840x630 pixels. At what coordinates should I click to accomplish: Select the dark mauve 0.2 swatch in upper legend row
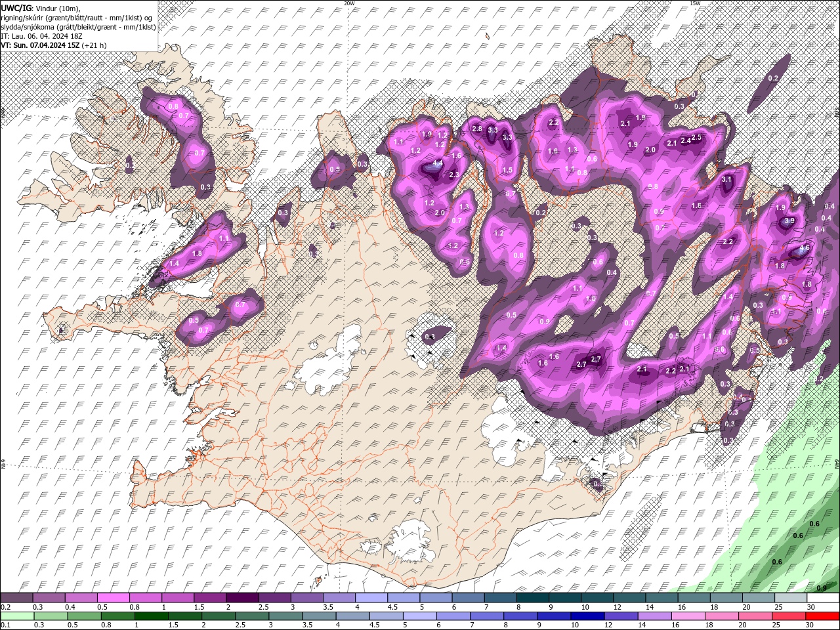[x=16, y=598]
